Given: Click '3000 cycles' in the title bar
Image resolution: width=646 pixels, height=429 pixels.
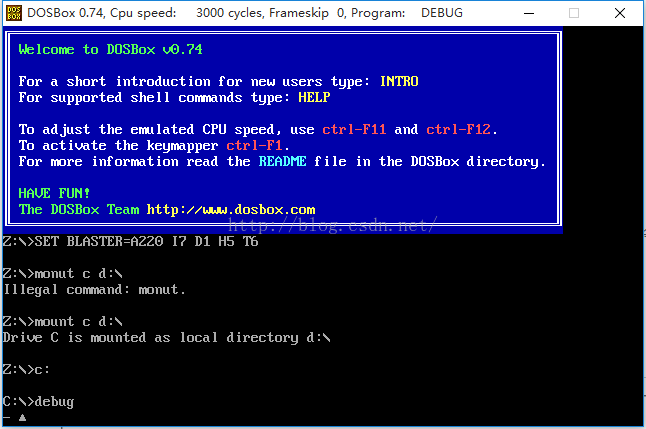Looking at the screenshot, I should (x=229, y=13).
